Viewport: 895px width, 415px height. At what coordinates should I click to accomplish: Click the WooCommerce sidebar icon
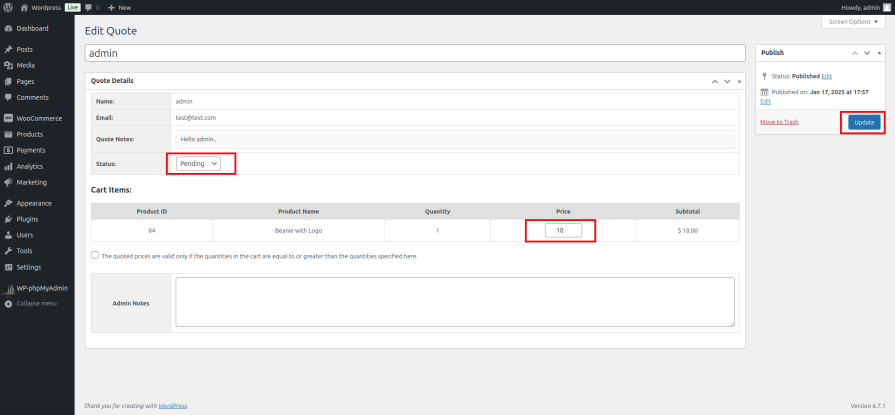point(8,118)
